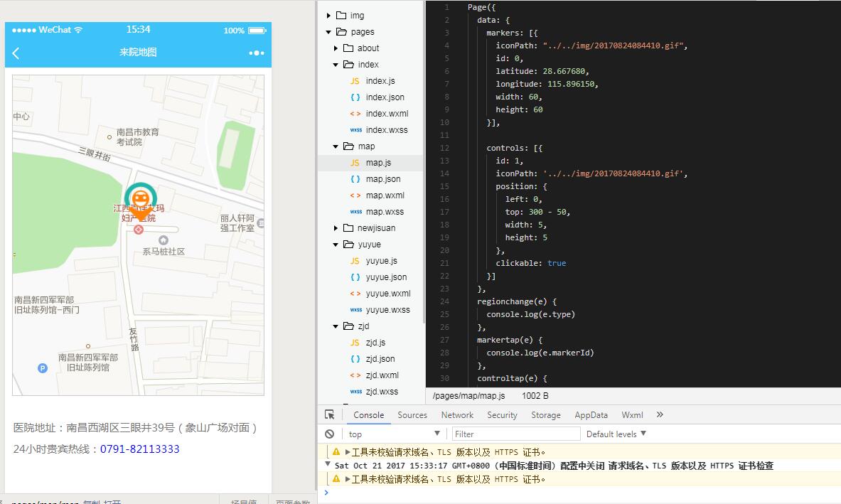Click the map.js file icon

(x=355, y=163)
